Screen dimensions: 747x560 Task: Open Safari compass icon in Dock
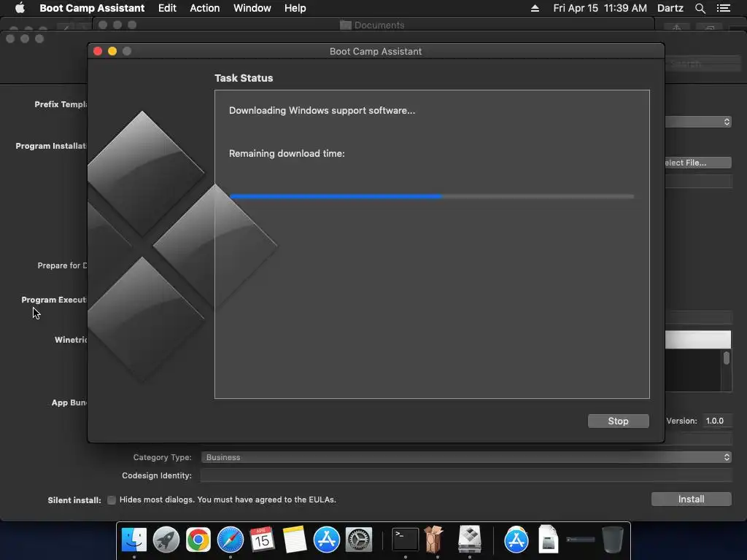click(231, 540)
